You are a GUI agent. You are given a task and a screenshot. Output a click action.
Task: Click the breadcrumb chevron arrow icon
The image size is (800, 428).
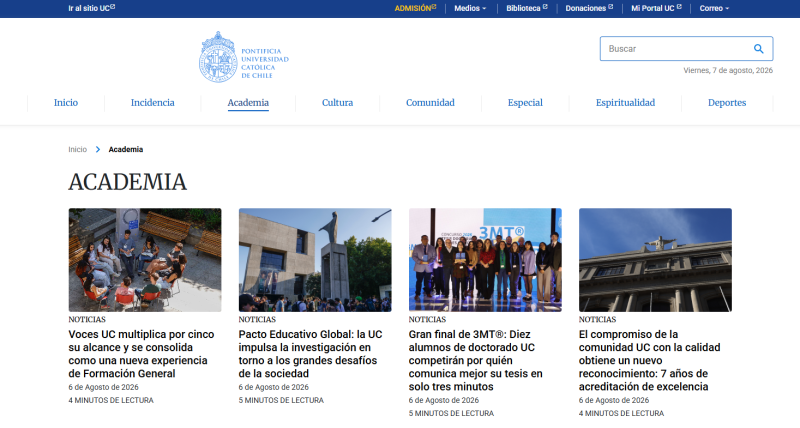pyautogui.click(x=98, y=149)
